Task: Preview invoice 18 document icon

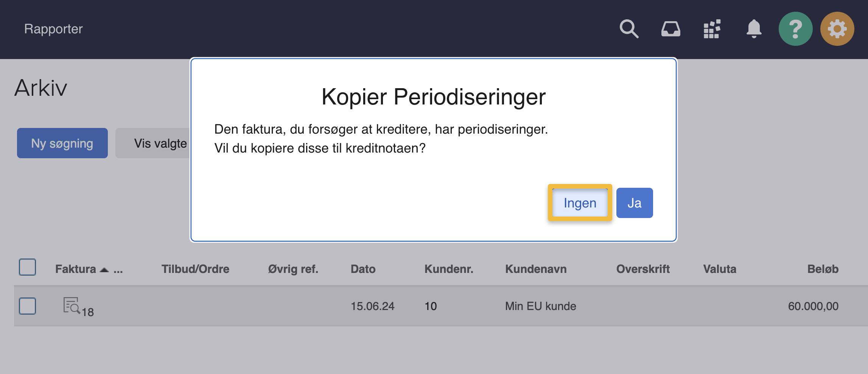Action: point(71,305)
